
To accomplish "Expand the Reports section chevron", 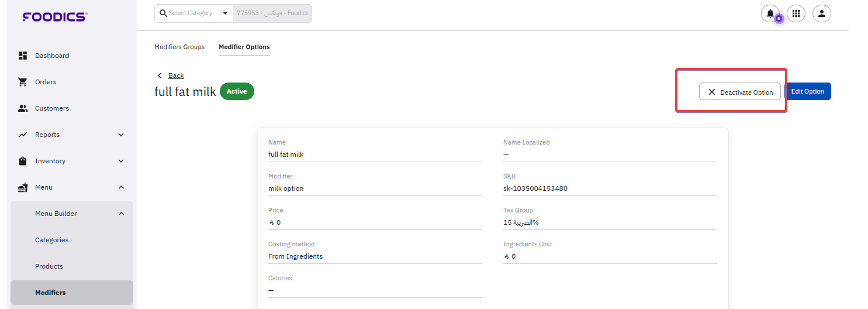I will [121, 135].
